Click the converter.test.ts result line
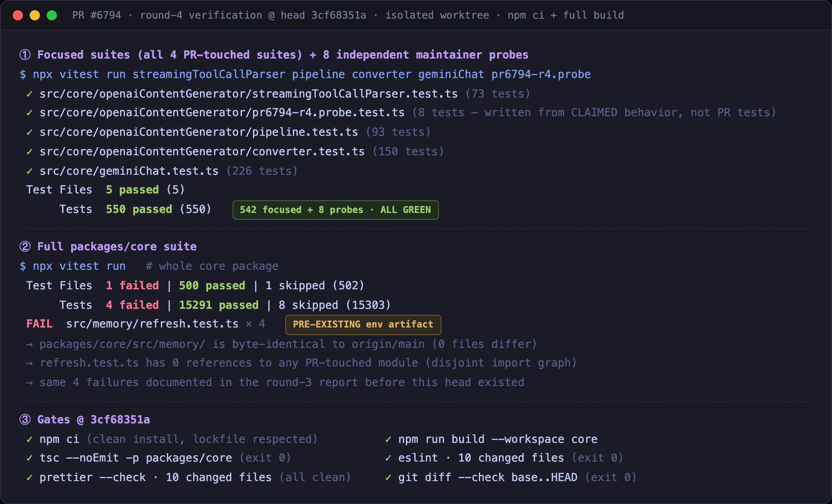This screenshot has height=504, width=832. (235, 151)
